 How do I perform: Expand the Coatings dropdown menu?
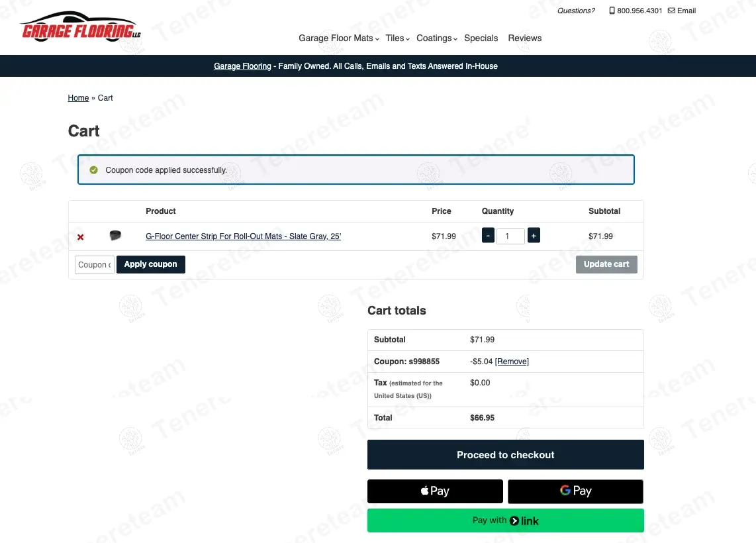click(436, 38)
